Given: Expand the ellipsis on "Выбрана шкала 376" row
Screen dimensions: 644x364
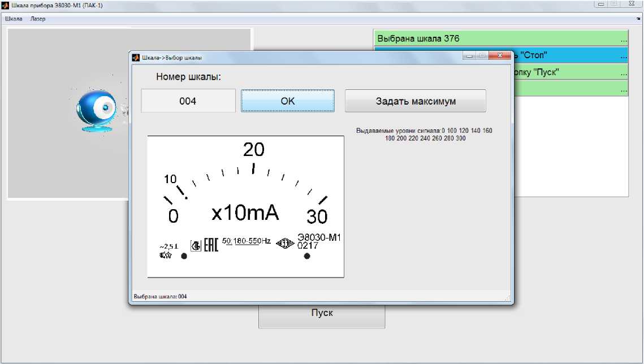Looking at the screenshot, I should click(x=624, y=40).
